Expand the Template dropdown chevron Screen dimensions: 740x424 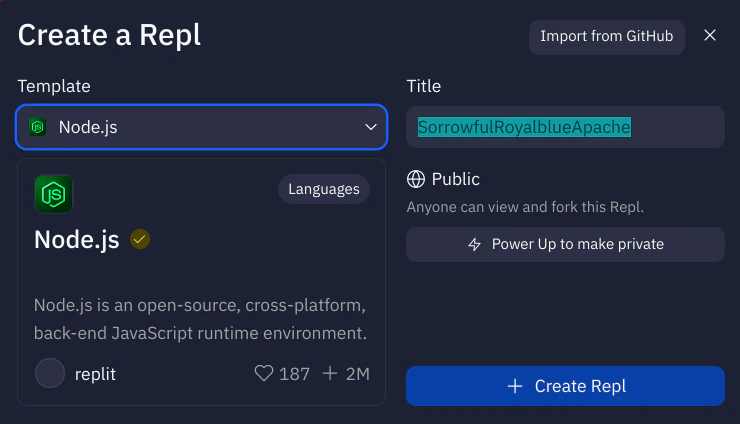370,127
